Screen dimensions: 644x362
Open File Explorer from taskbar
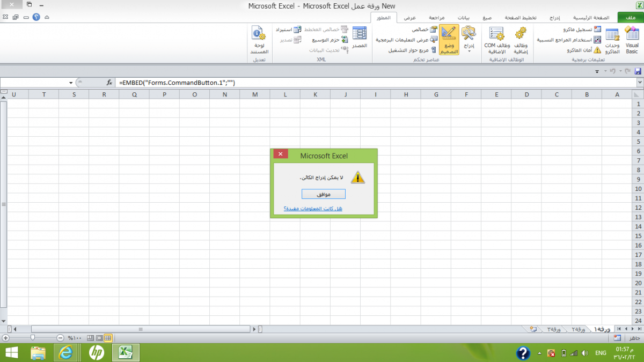[x=38, y=353]
